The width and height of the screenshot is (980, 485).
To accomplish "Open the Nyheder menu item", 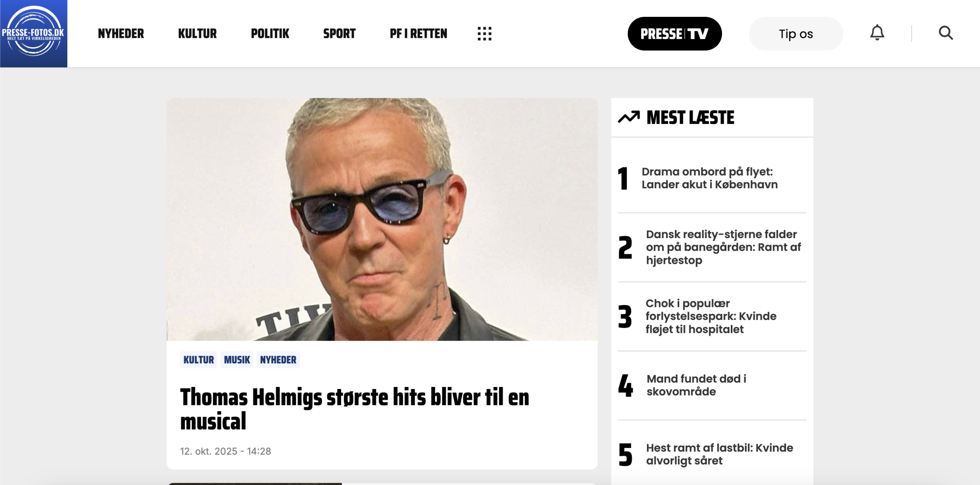I will [x=121, y=34].
